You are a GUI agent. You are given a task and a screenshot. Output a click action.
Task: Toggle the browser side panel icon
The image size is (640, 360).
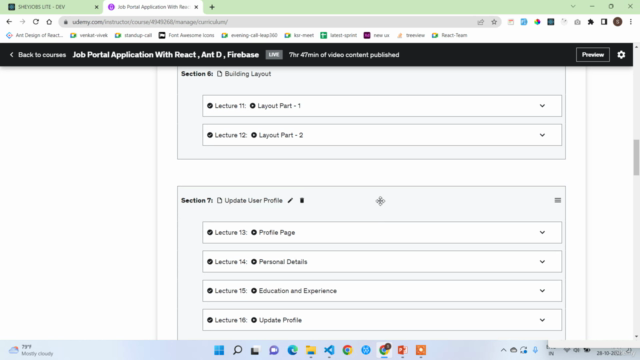(604, 22)
